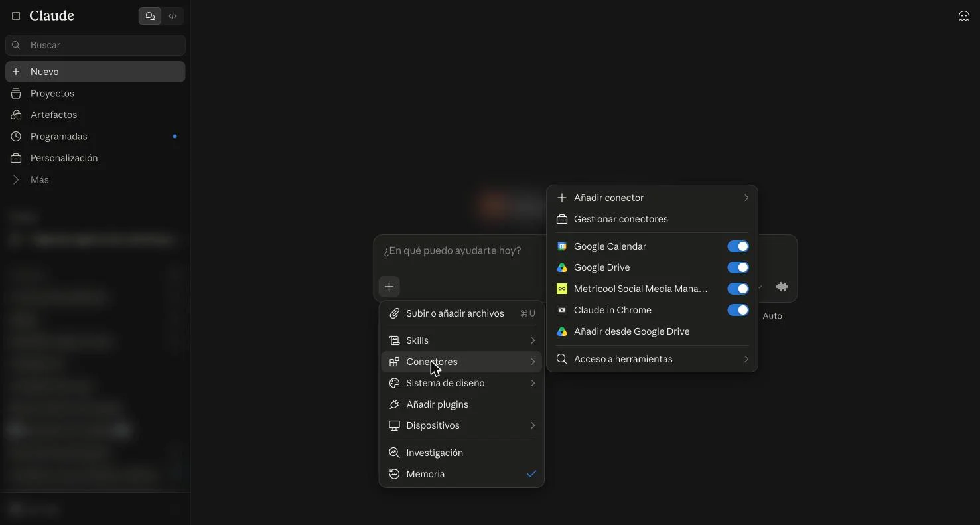Toggle the Metricool Social Media connector

tap(738, 289)
